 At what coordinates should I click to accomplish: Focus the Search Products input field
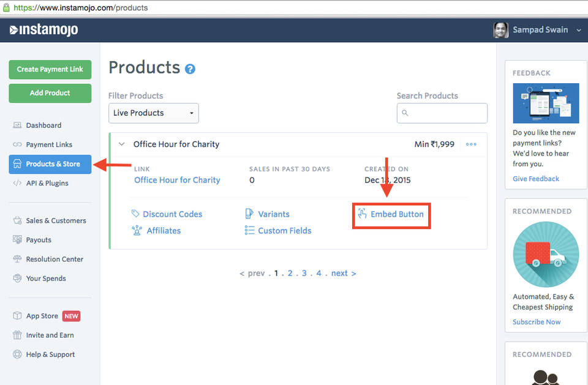click(447, 113)
